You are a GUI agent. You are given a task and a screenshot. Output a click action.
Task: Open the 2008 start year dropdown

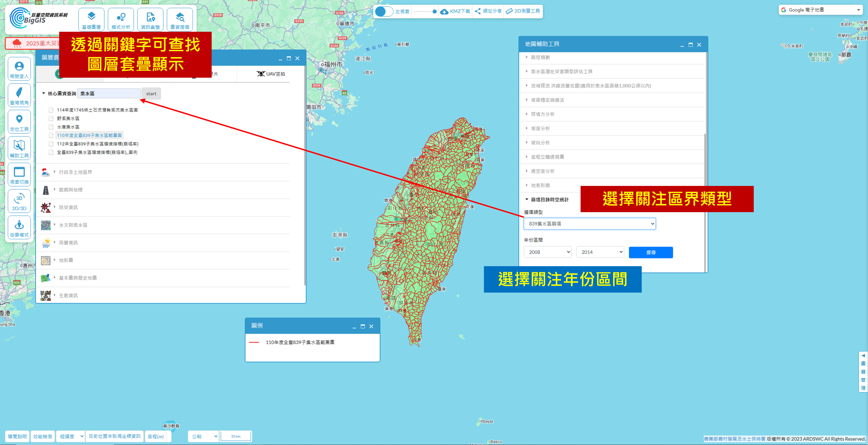click(x=547, y=252)
